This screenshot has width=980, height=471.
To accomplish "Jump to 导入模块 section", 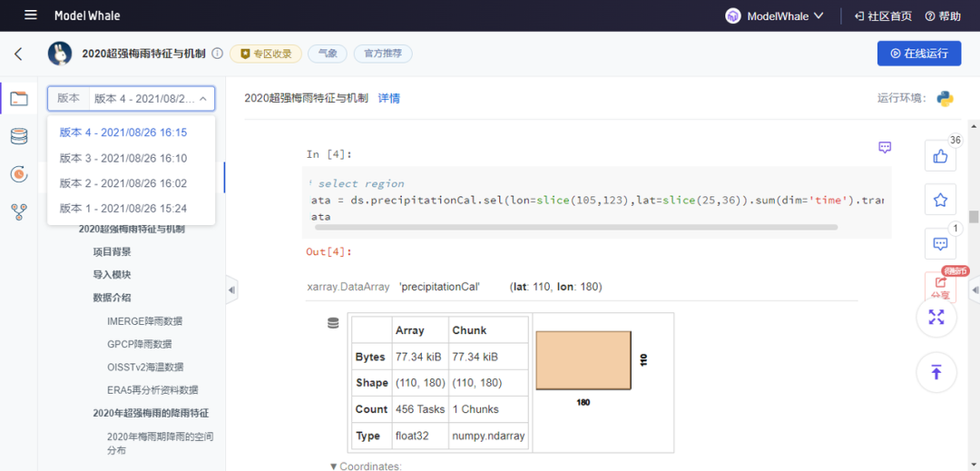I will (112, 275).
